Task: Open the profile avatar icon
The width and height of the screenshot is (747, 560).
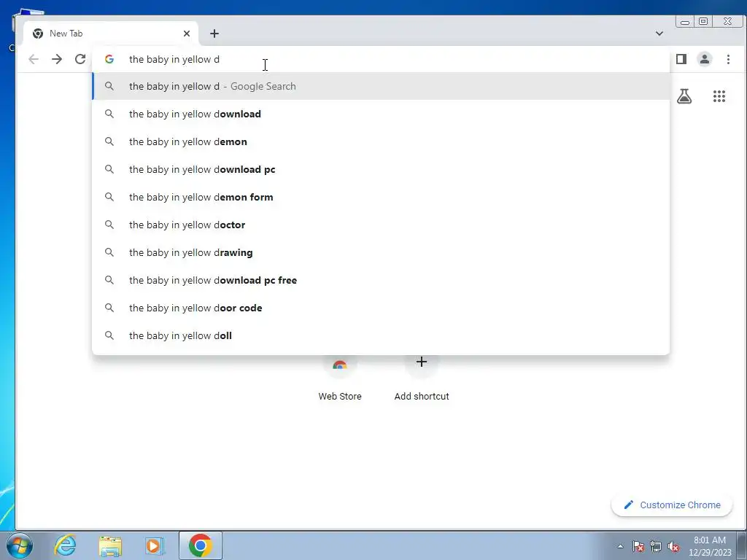Action: click(x=704, y=59)
